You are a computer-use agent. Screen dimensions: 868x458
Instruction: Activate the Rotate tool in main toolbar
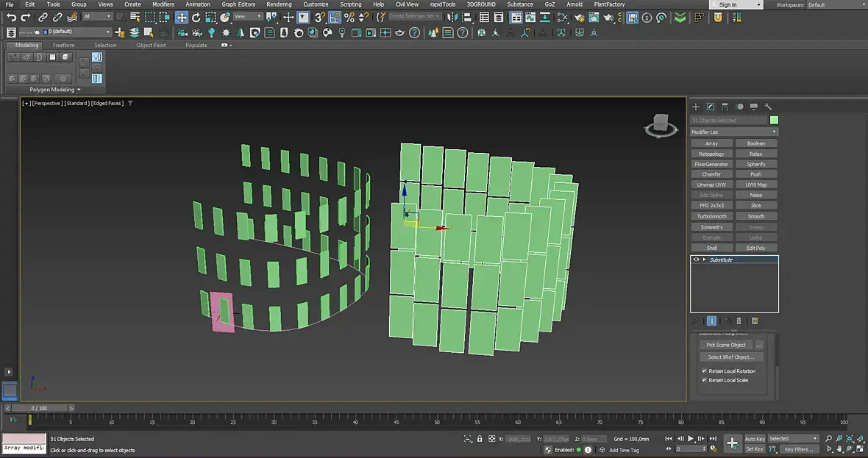click(x=196, y=17)
